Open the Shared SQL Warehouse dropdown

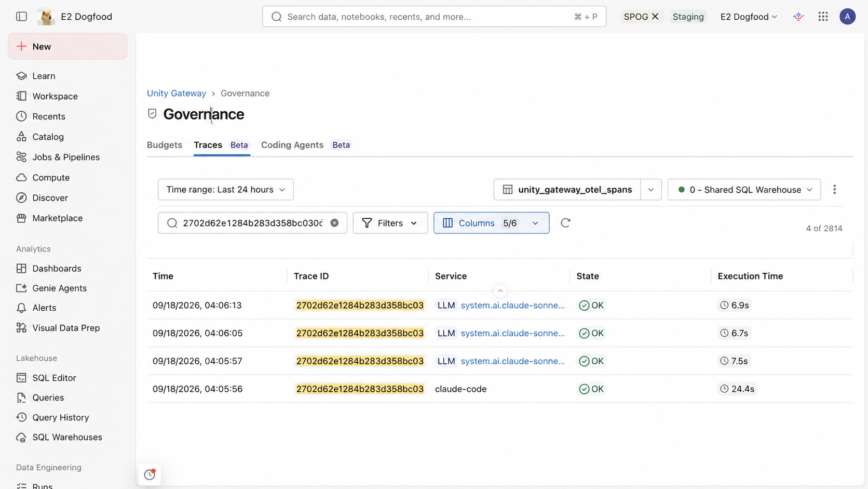(744, 190)
